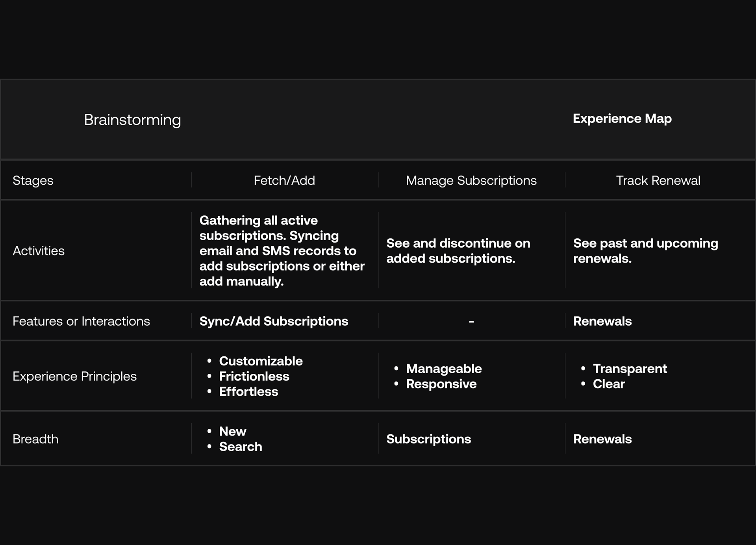Select the Manage Subscriptions stage header

[x=471, y=180]
